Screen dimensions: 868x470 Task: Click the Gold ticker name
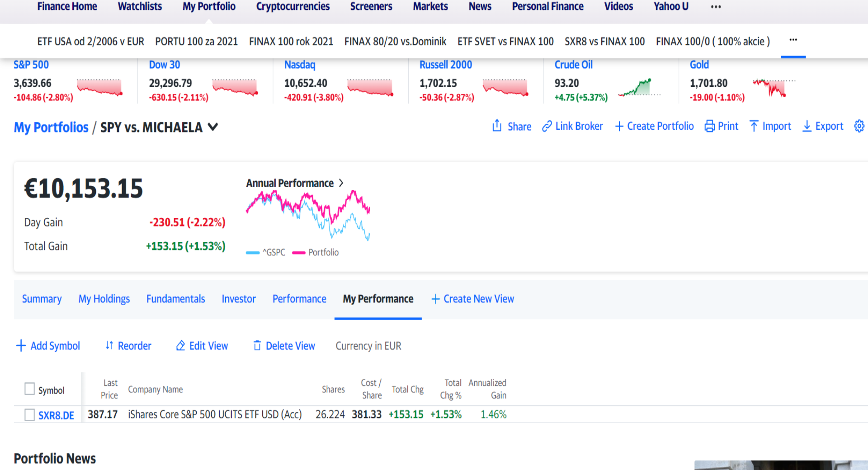point(699,65)
